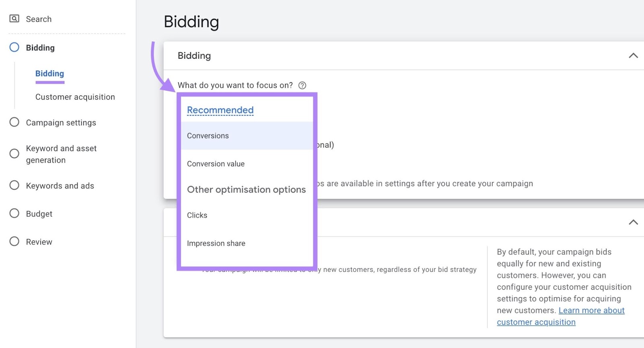Collapse the customer acquisition panel
The image size is (644, 348).
[633, 222]
